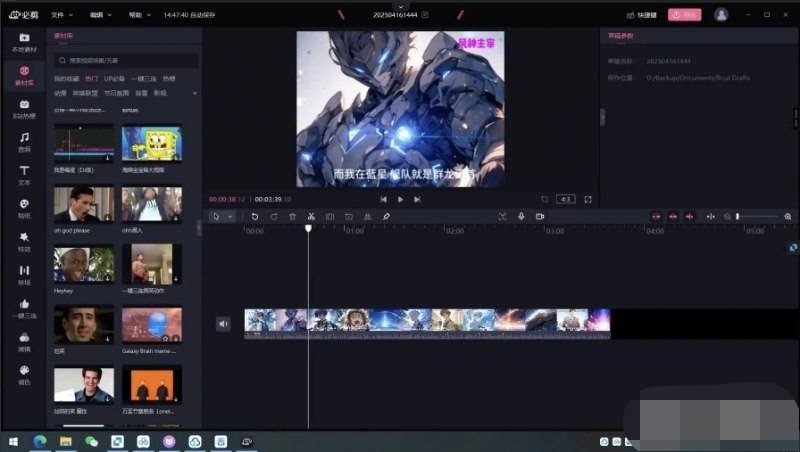Open the music (音乐) sidebar panel
The image size is (800, 452).
24,140
